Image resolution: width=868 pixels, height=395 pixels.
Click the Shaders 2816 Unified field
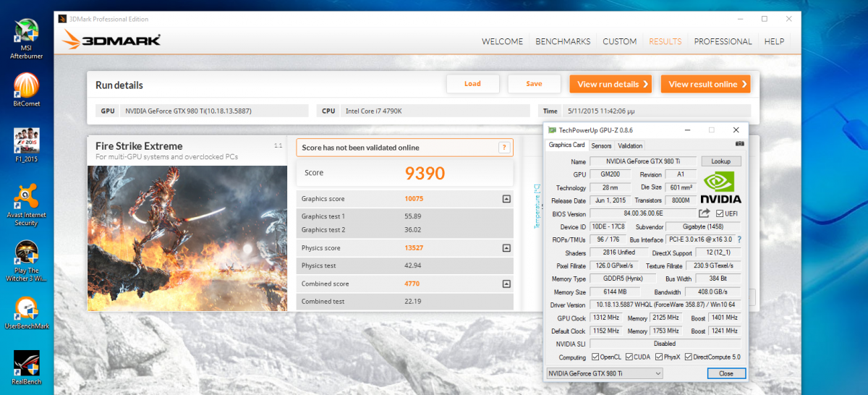click(x=619, y=252)
